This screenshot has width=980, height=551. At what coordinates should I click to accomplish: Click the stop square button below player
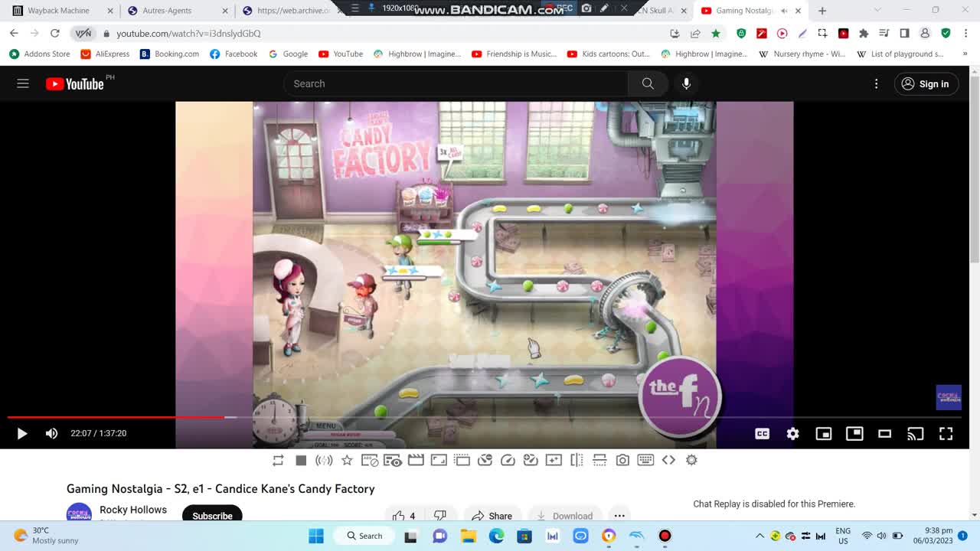click(x=301, y=460)
